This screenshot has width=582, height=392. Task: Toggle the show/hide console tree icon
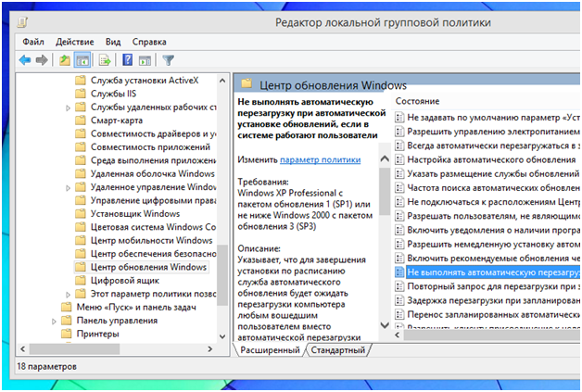click(x=82, y=60)
